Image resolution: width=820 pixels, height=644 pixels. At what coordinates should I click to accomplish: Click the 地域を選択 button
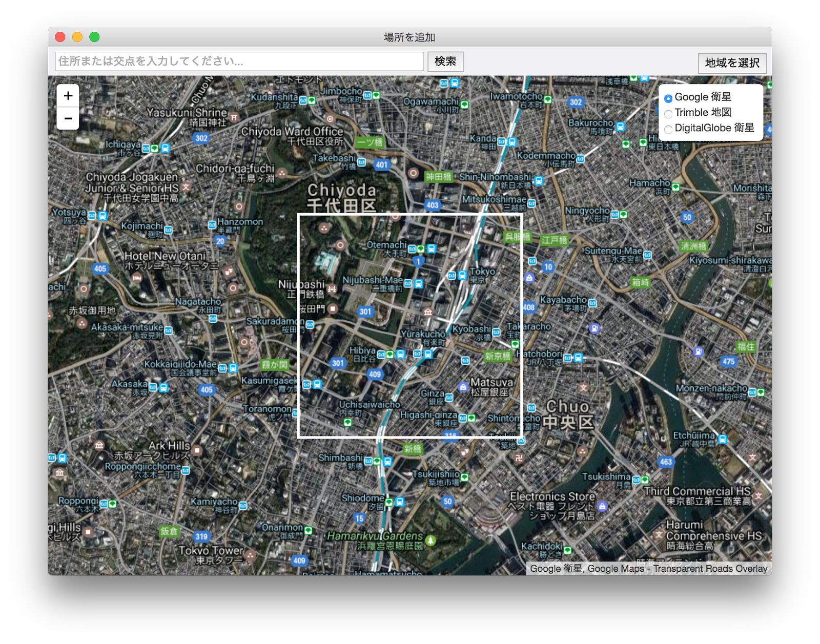(x=732, y=63)
